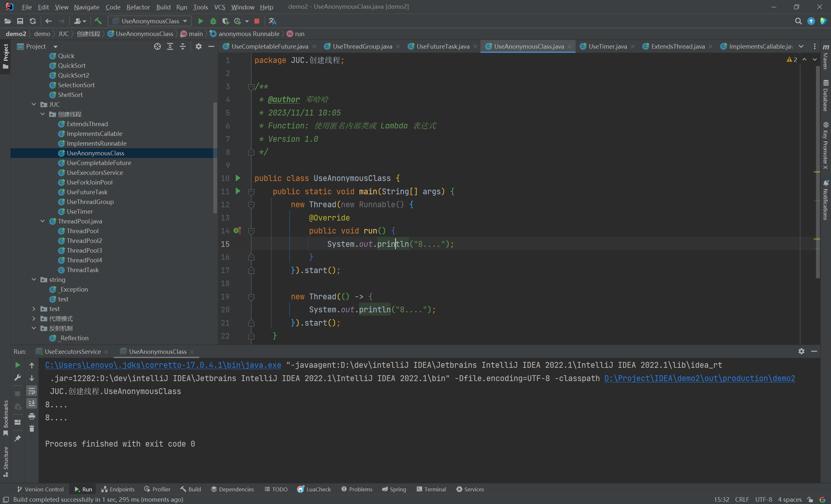
Task: Collapse the 创建线程 folder
Action: 43,114
